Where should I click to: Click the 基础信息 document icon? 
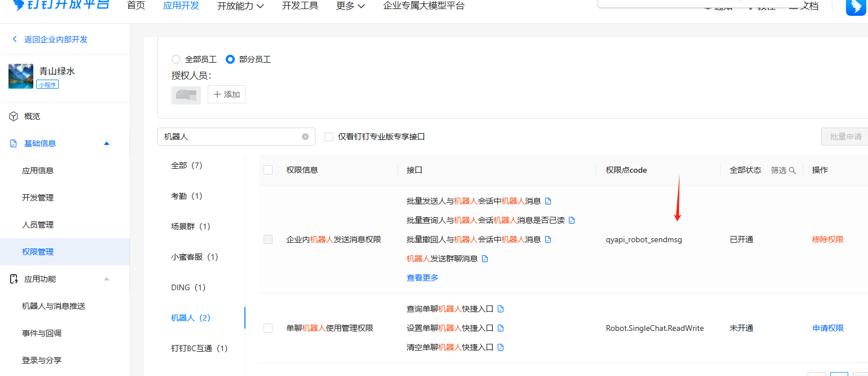14,143
